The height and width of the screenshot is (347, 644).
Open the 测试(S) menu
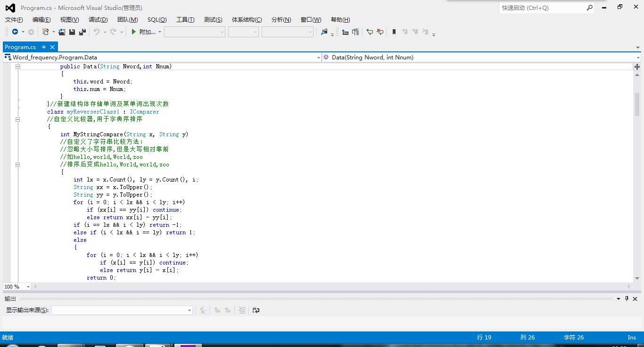click(213, 20)
